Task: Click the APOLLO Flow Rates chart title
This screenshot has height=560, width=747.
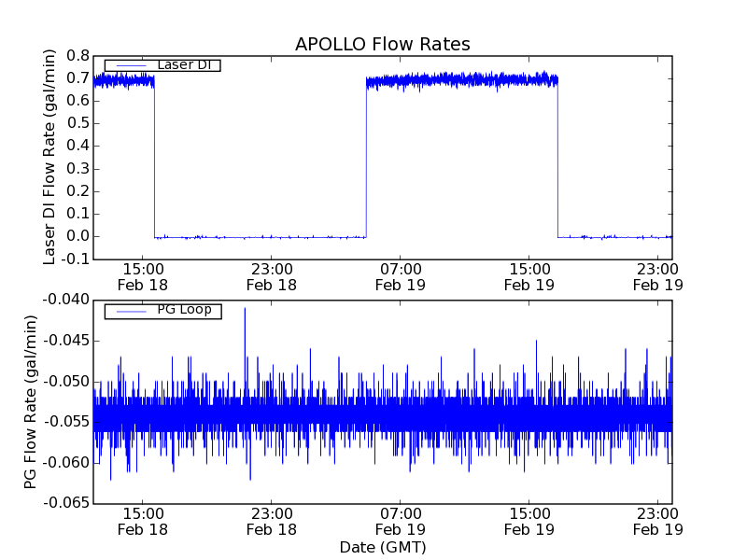Action: point(383,44)
